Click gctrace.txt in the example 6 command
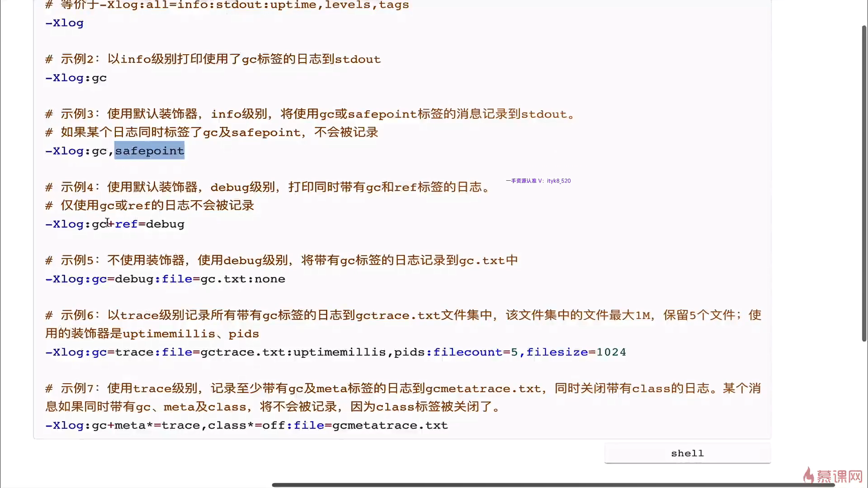 (x=242, y=352)
